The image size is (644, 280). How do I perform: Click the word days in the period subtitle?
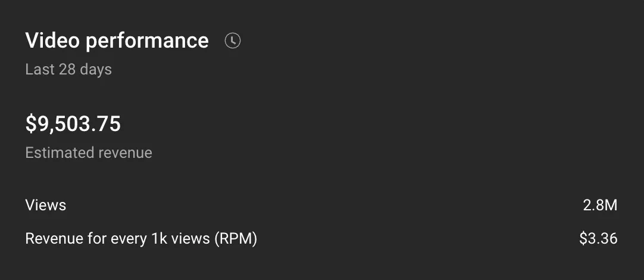[96, 70]
